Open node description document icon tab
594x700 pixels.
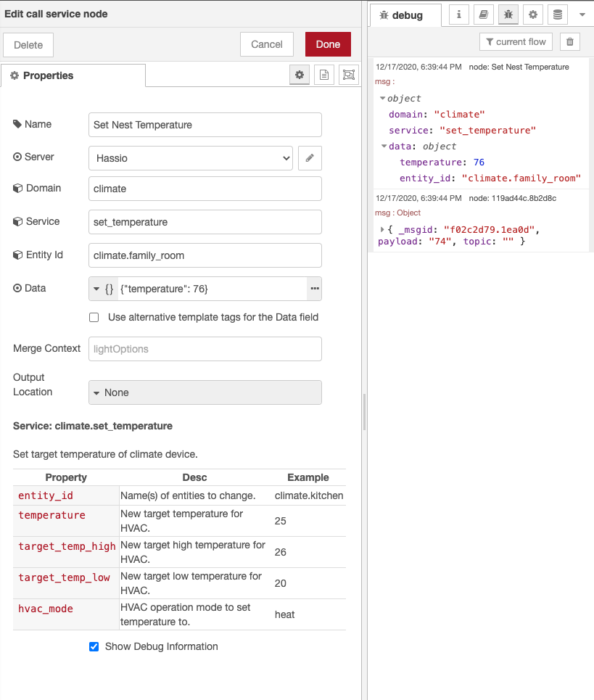pos(324,75)
